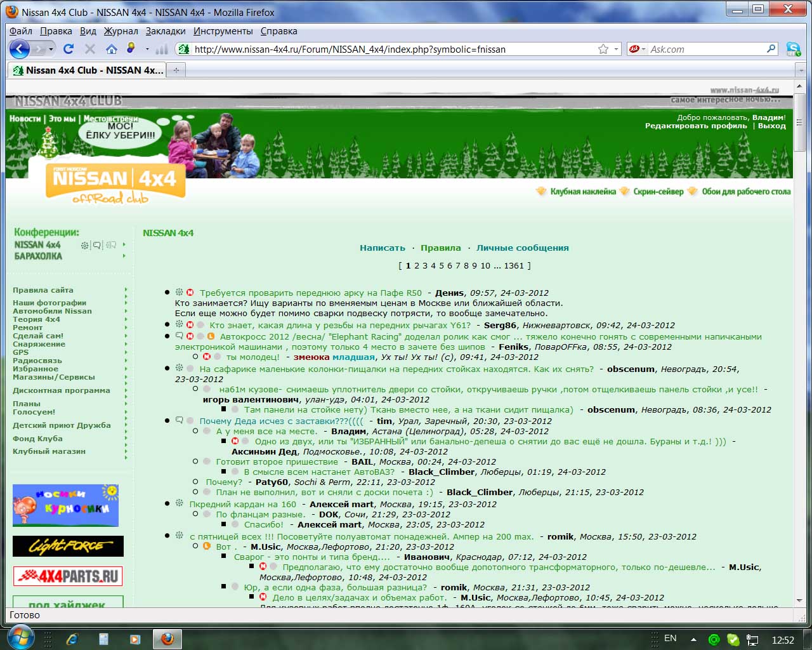This screenshot has height=650, width=812.
Task: Open Windows Media Player from the taskbar
Action: (x=134, y=639)
